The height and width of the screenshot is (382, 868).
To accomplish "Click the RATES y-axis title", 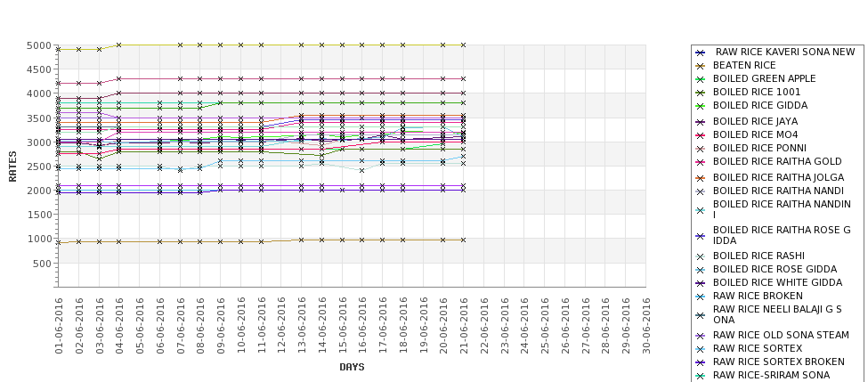I will [x=12, y=167].
